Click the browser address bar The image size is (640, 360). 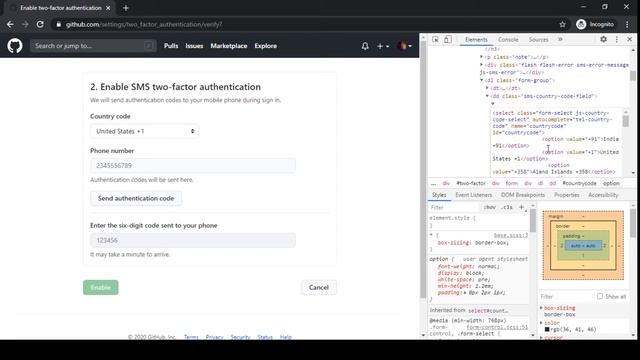306,24
